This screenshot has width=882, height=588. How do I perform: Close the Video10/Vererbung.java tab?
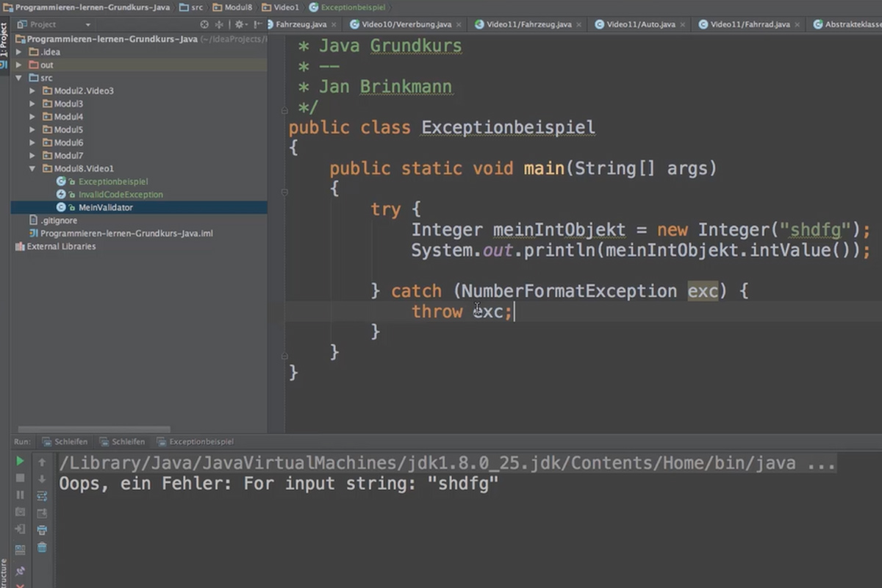[x=459, y=24]
